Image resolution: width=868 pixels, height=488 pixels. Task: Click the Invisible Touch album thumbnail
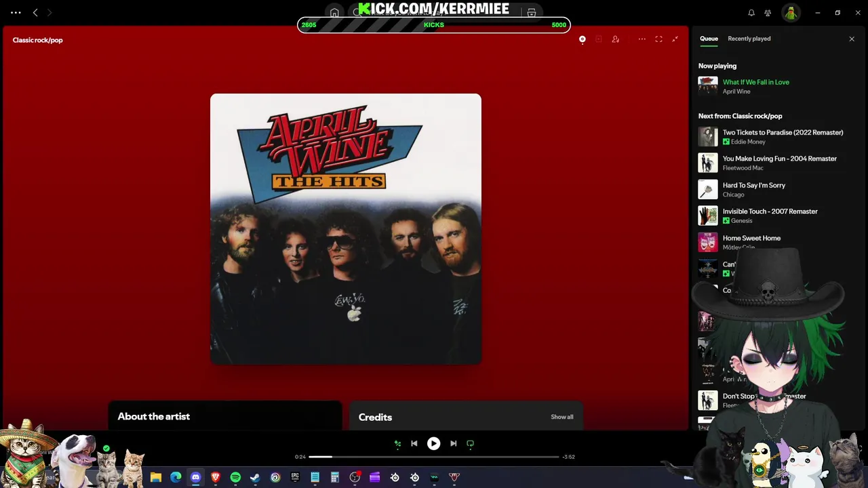coord(708,216)
